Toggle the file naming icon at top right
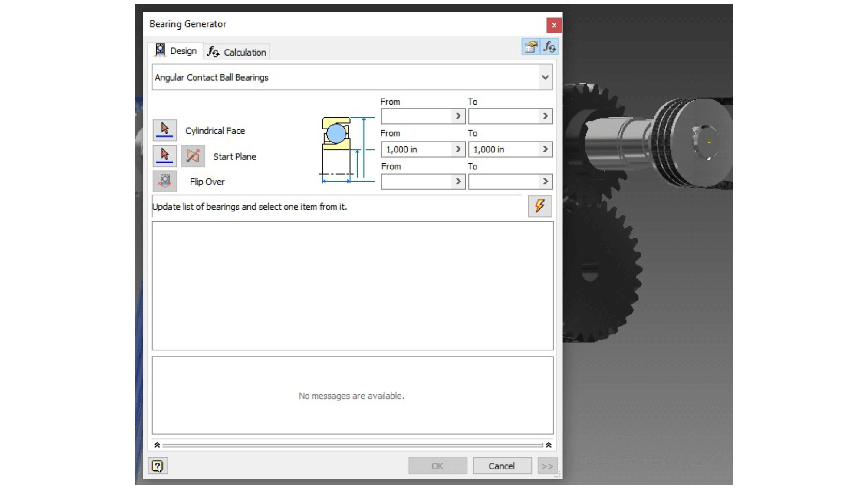The height and width of the screenshot is (489, 868). point(530,46)
